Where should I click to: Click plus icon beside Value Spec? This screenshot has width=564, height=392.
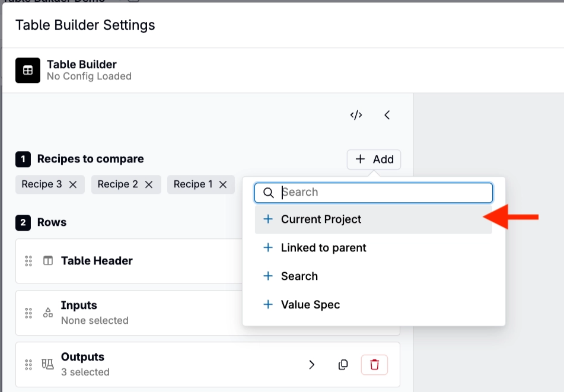268,304
